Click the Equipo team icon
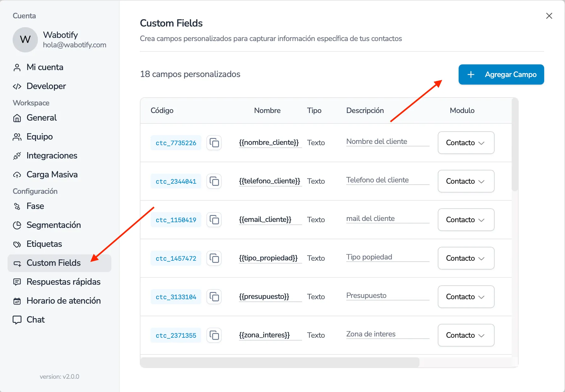565x392 pixels. point(17,137)
